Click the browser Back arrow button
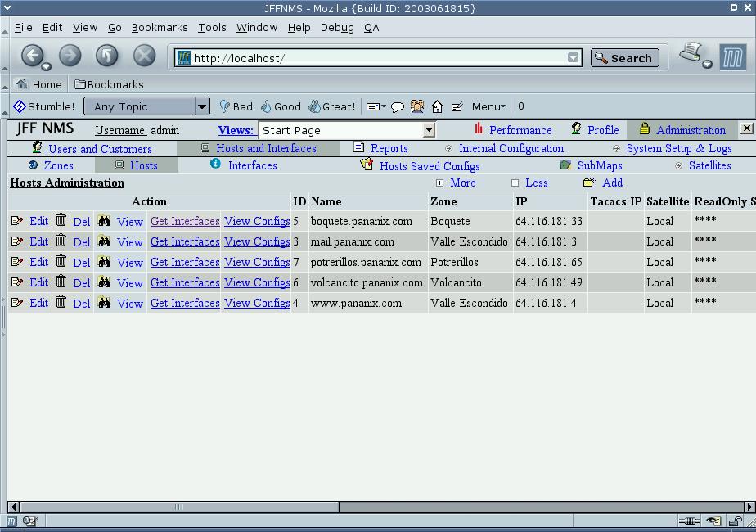Image resolution: width=756 pixels, height=532 pixels. 32,56
